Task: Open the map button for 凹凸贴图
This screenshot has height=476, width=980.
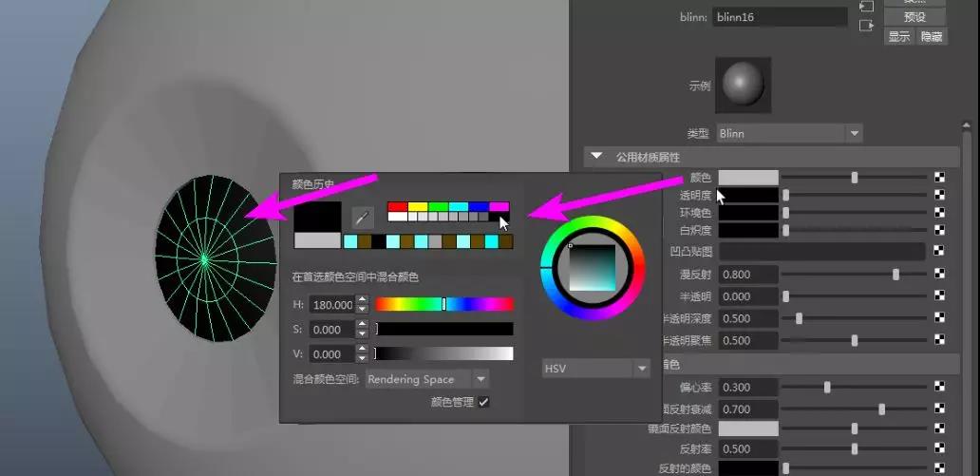Action: [x=939, y=251]
